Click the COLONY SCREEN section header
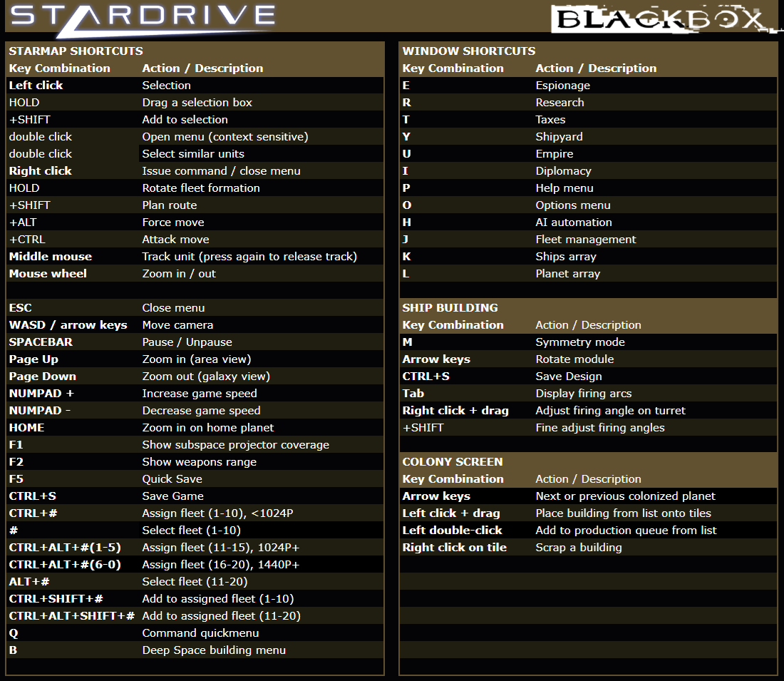The image size is (784, 681). pos(453,462)
